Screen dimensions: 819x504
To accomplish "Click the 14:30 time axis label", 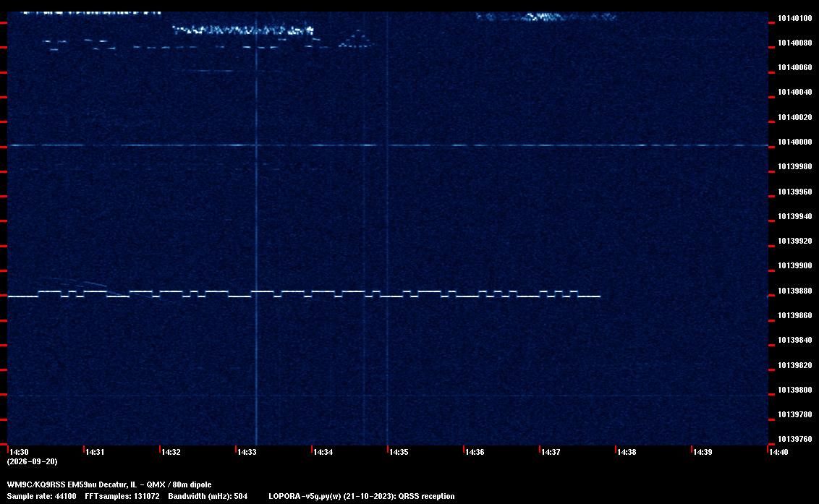I will [19, 452].
